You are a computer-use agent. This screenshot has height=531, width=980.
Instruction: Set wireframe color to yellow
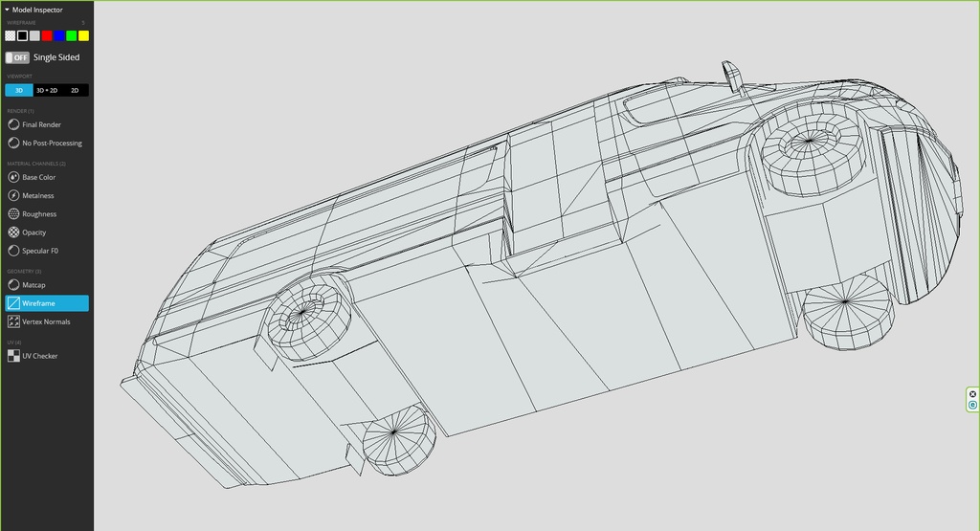click(x=83, y=35)
